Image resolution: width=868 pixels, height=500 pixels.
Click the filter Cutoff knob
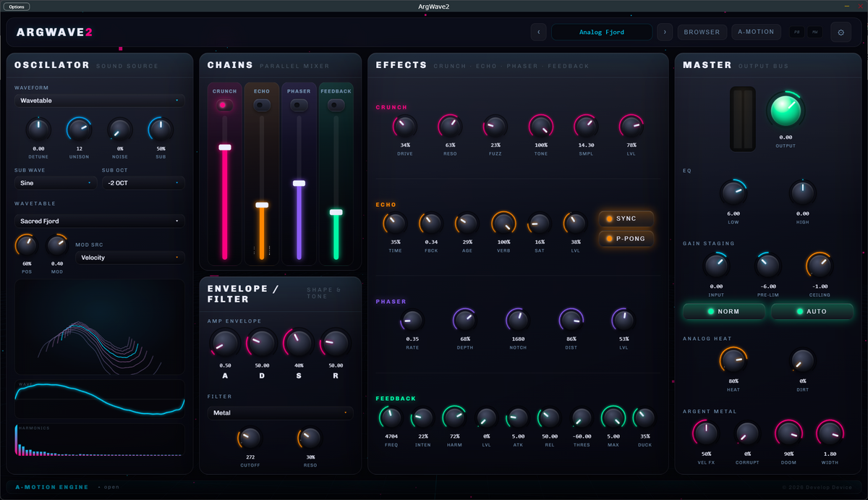tap(250, 437)
